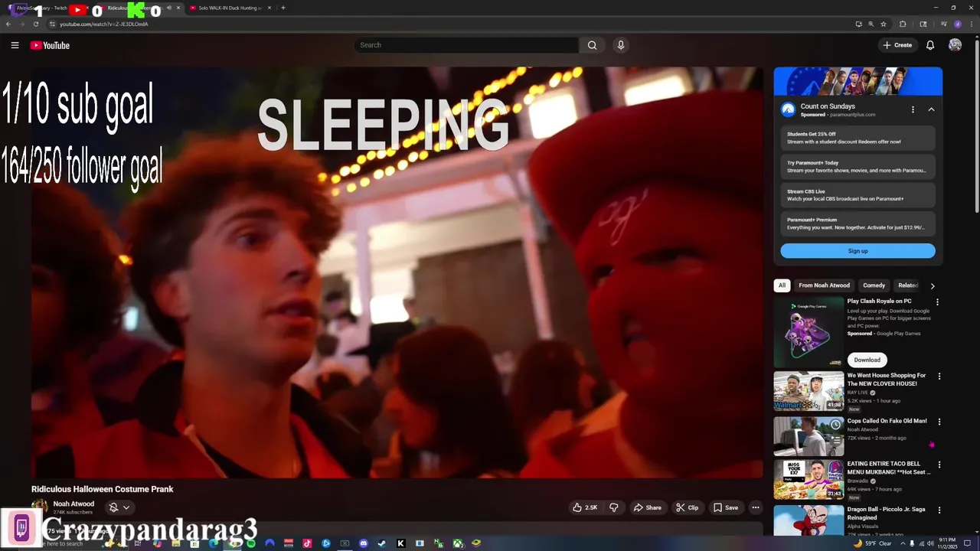Open taskbar clock showing 9:11 PM
980x551 pixels.
tap(948, 543)
